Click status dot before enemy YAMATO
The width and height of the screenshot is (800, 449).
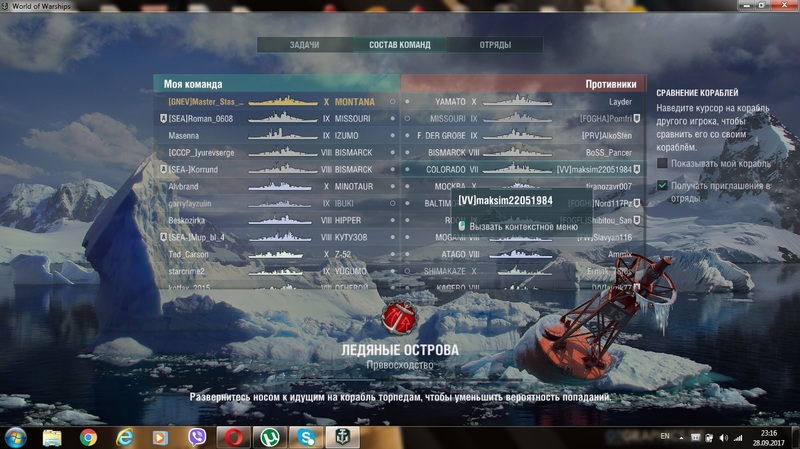pos(407,102)
